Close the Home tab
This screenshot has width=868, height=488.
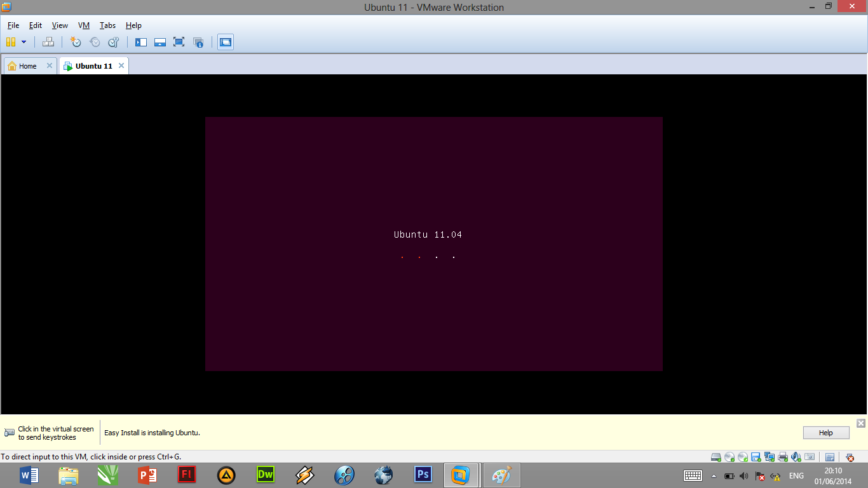click(x=50, y=65)
